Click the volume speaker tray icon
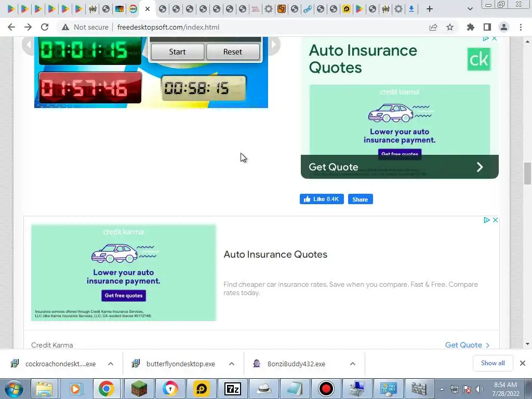 (480, 389)
